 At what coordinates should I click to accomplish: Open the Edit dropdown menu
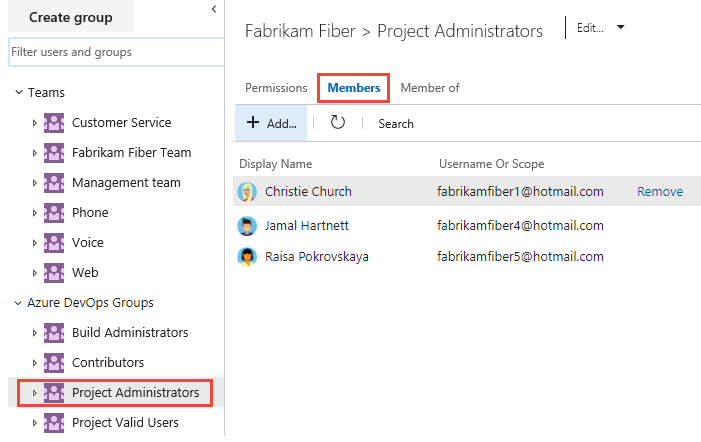(620, 28)
